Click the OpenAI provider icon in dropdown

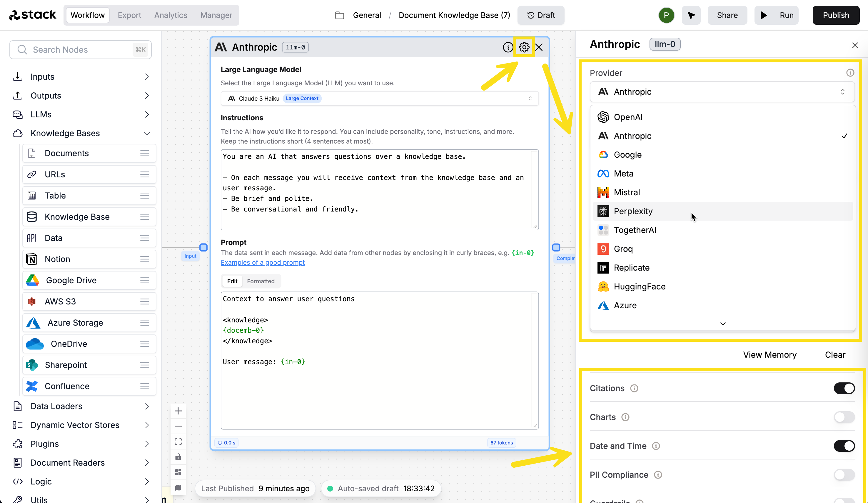603,117
